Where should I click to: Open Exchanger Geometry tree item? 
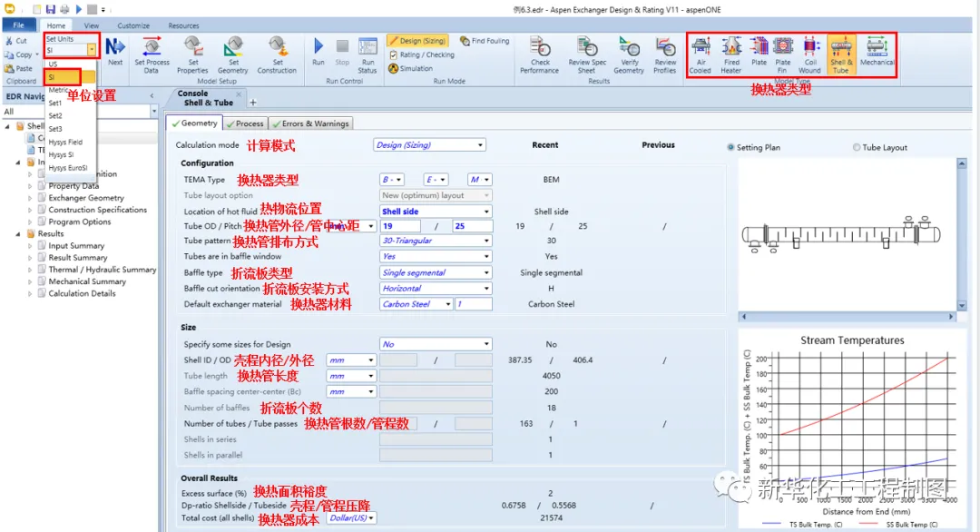pos(86,198)
